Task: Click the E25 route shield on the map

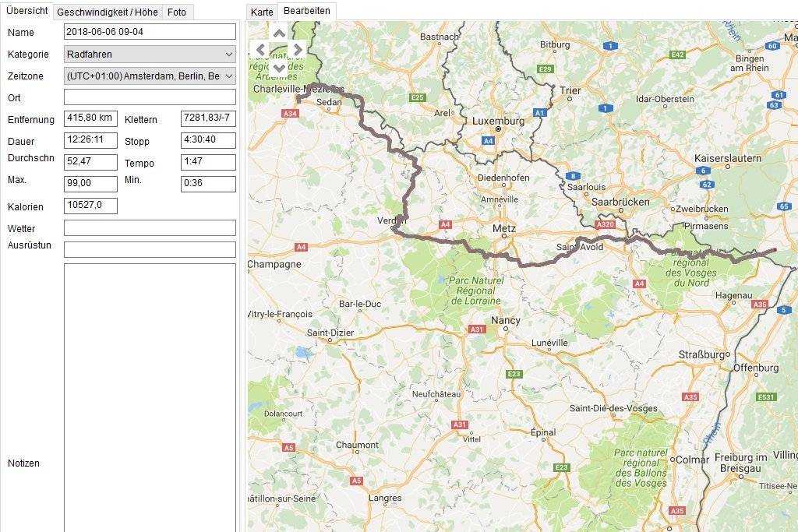Action: tap(418, 97)
